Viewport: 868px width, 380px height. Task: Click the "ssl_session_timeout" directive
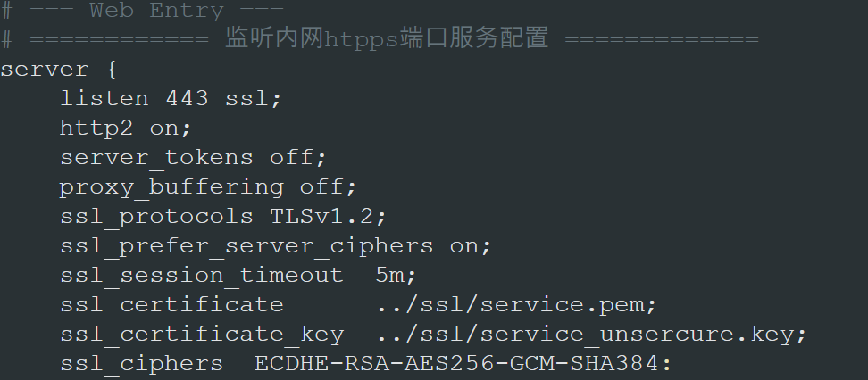click(x=201, y=275)
